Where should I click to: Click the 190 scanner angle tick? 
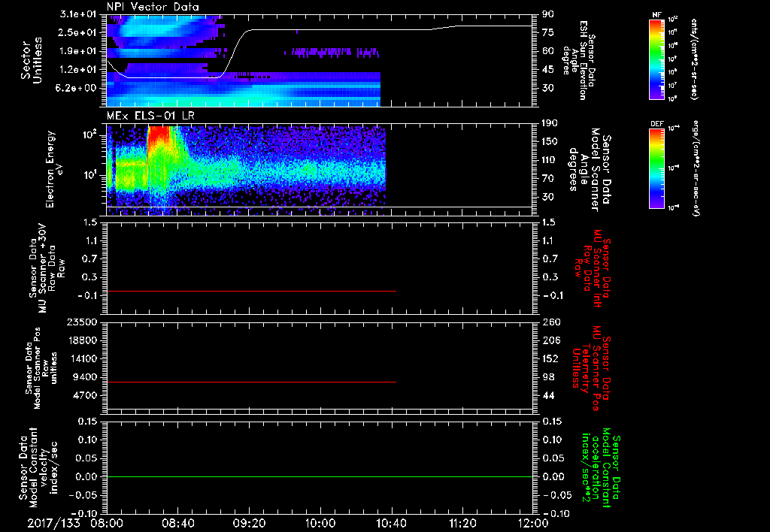click(550, 122)
